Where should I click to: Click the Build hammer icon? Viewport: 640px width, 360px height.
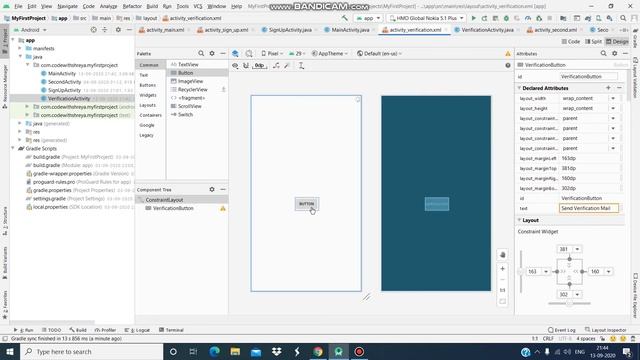tap(344, 18)
